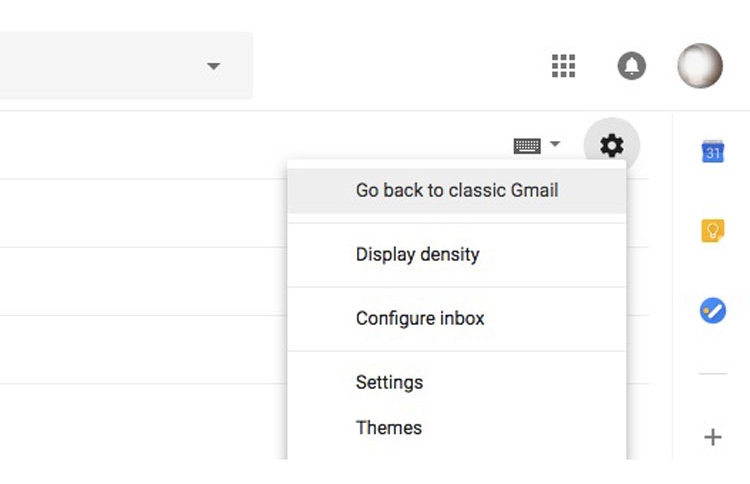Choose Display density from the menu
This screenshot has width=750, height=484.
click(417, 254)
